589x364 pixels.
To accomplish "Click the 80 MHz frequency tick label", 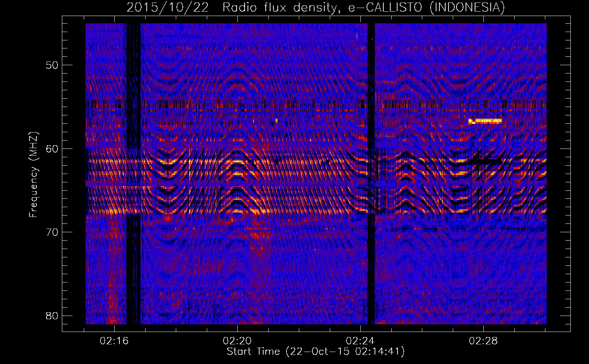I will (x=52, y=316).
